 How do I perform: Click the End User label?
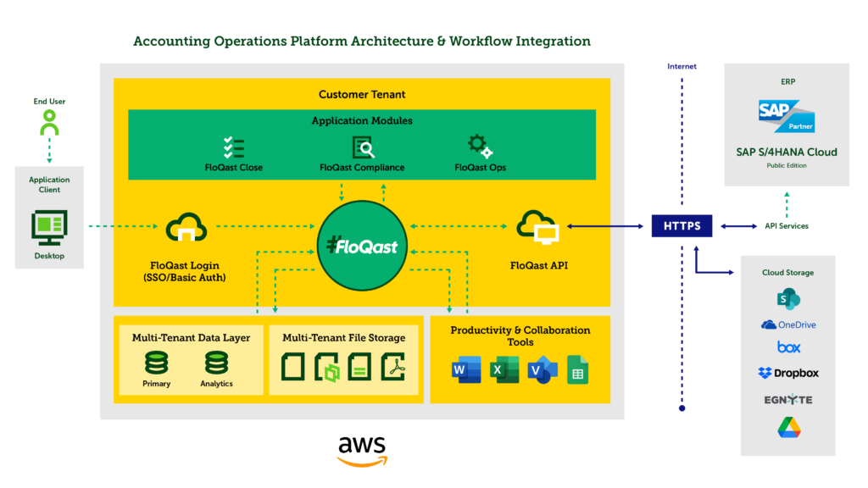point(49,102)
